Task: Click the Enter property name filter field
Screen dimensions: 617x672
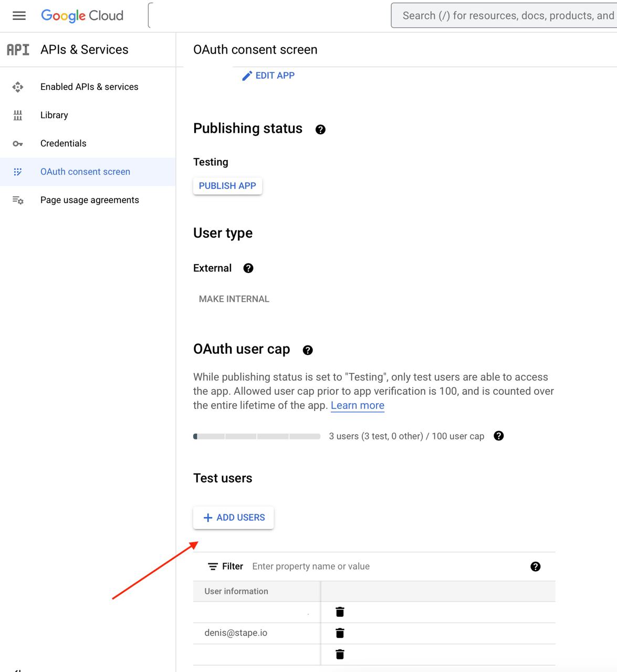Action: (310, 566)
